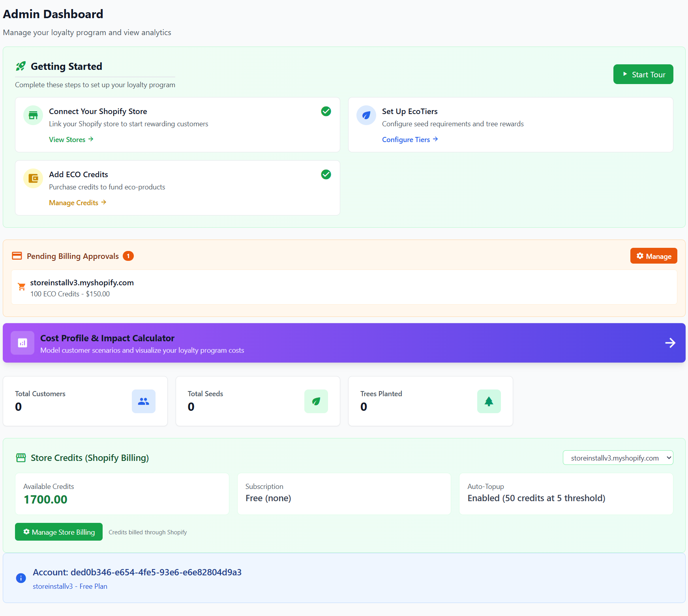The image size is (688, 616).
Task: Click the shopping cart icon next to storeinstallv3
Action: pyautogui.click(x=21, y=287)
